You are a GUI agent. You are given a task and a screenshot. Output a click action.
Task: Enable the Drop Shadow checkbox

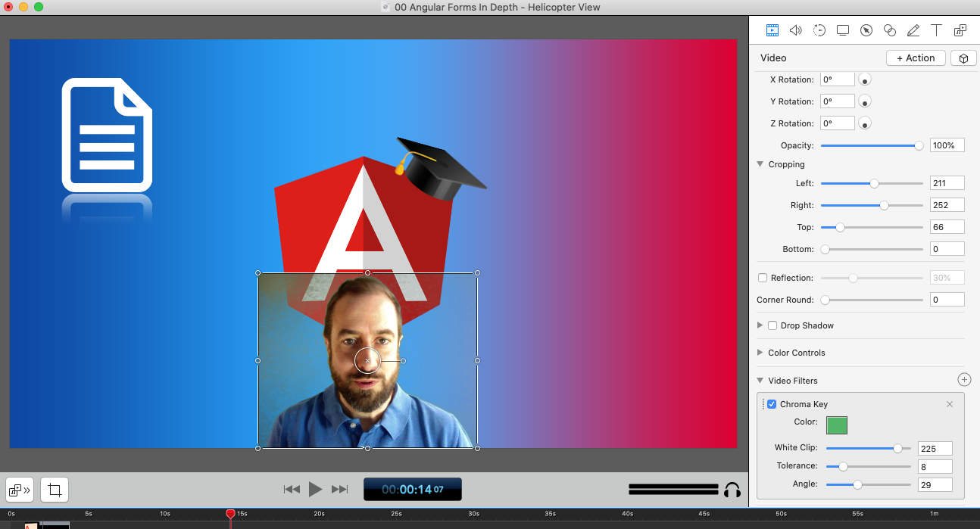tap(772, 325)
